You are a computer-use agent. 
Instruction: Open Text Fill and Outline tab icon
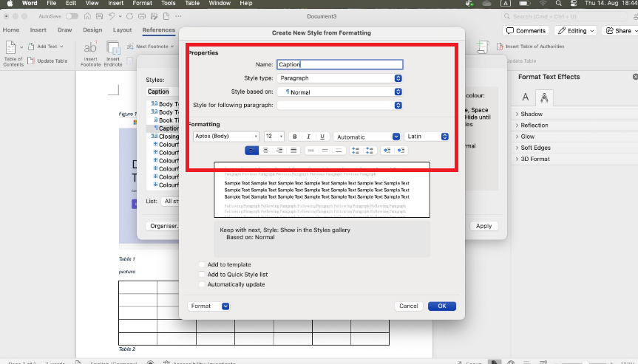click(526, 97)
